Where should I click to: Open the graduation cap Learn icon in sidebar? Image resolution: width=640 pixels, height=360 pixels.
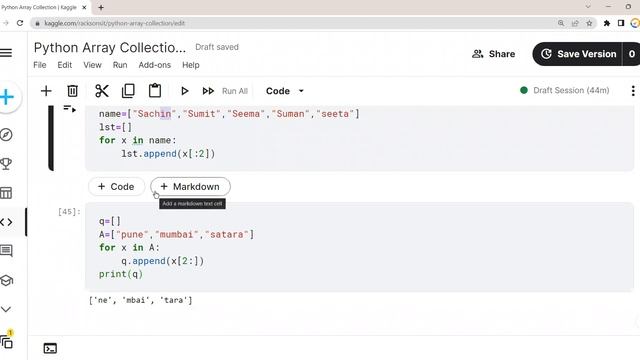pos(6,280)
